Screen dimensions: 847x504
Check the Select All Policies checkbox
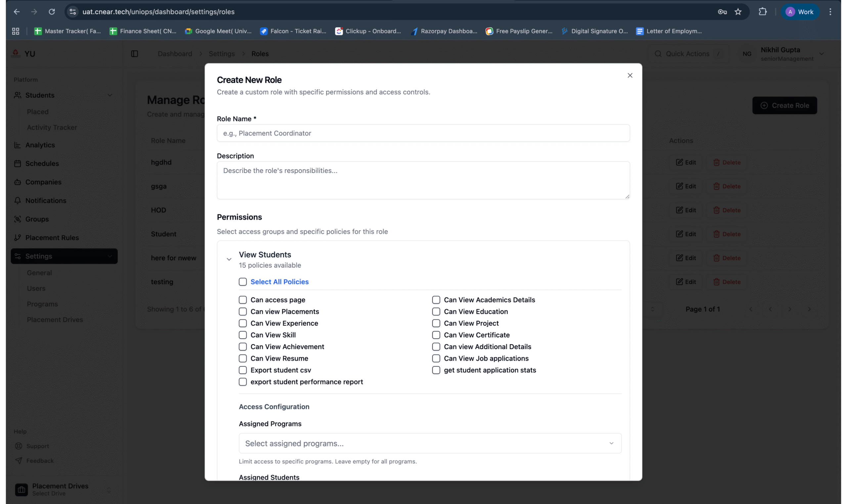[243, 282]
